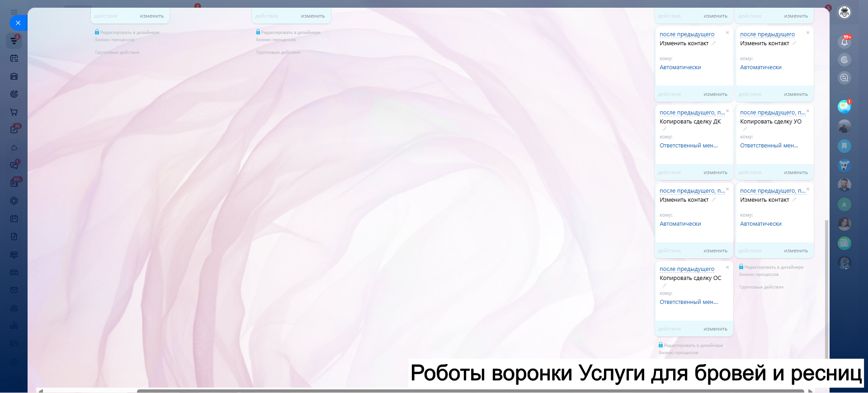Rename robot Копировать сделку ДК with its pencil

665,129
